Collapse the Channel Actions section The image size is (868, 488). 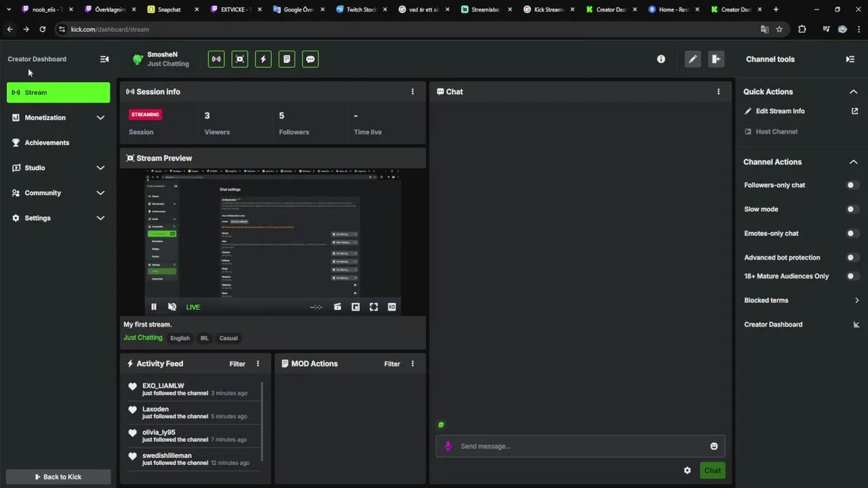[854, 162]
